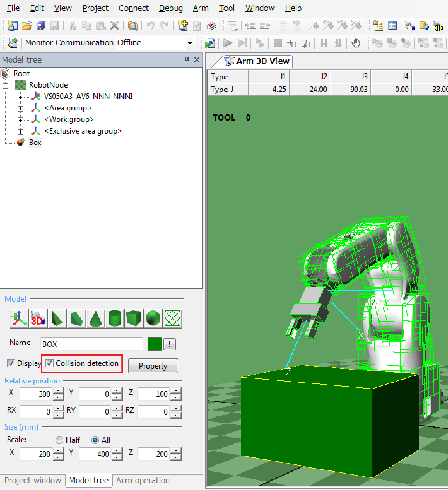This screenshot has height=490, width=448.
Task: Uncheck the Display checkbox
Action: (11, 363)
